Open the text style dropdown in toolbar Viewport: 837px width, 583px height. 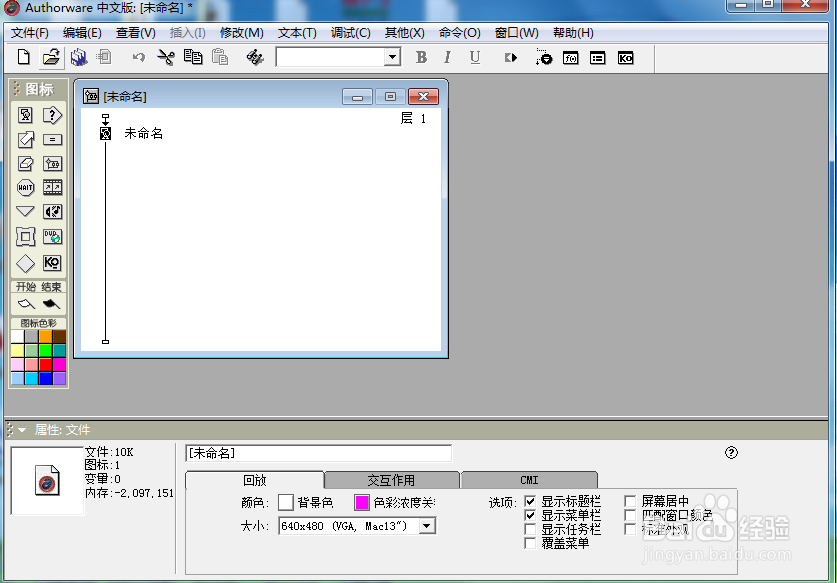(x=392, y=57)
